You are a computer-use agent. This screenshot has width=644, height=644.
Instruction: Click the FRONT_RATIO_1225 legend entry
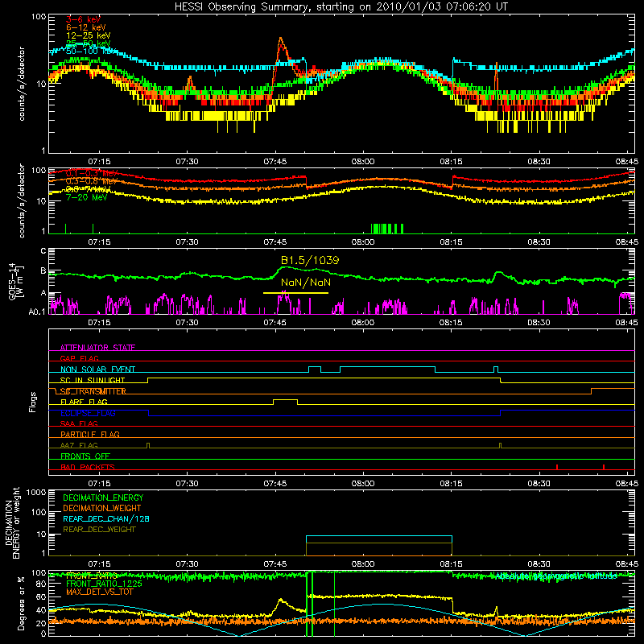pos(105,584)
